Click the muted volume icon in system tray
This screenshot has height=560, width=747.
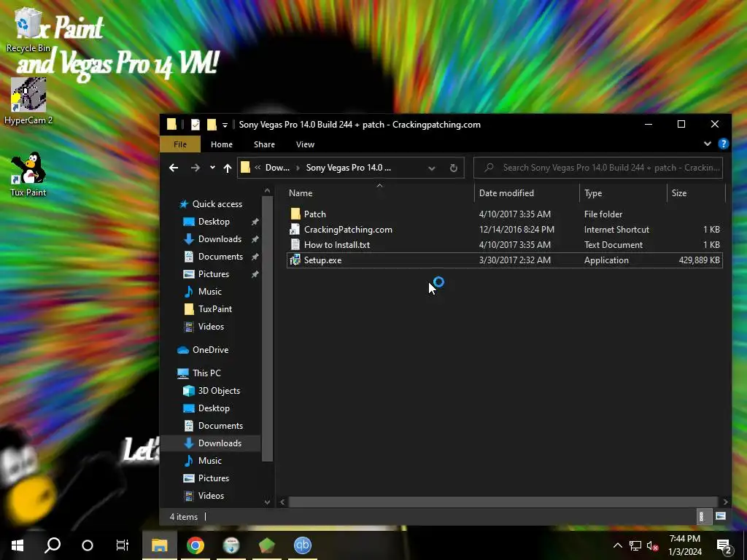(653, 545)
